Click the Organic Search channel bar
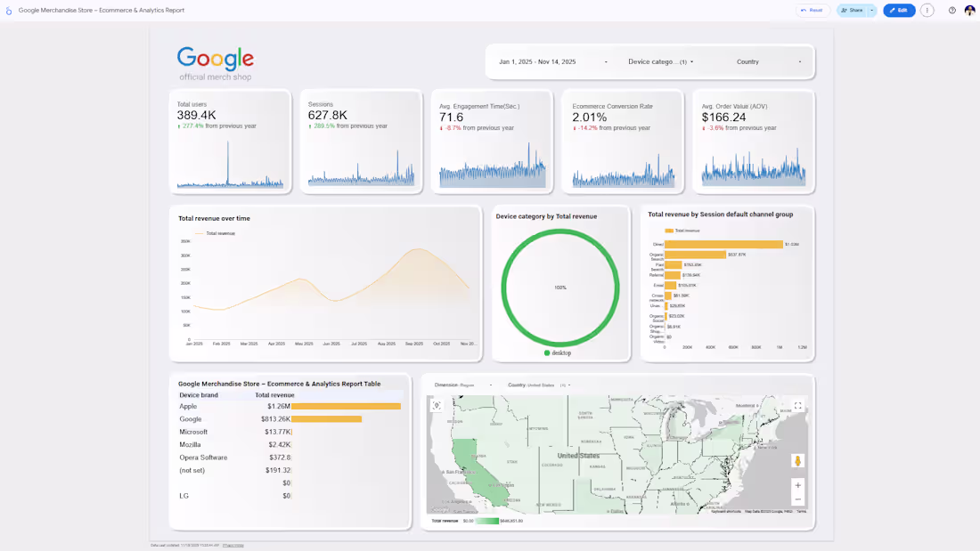 tap(696, 255)
